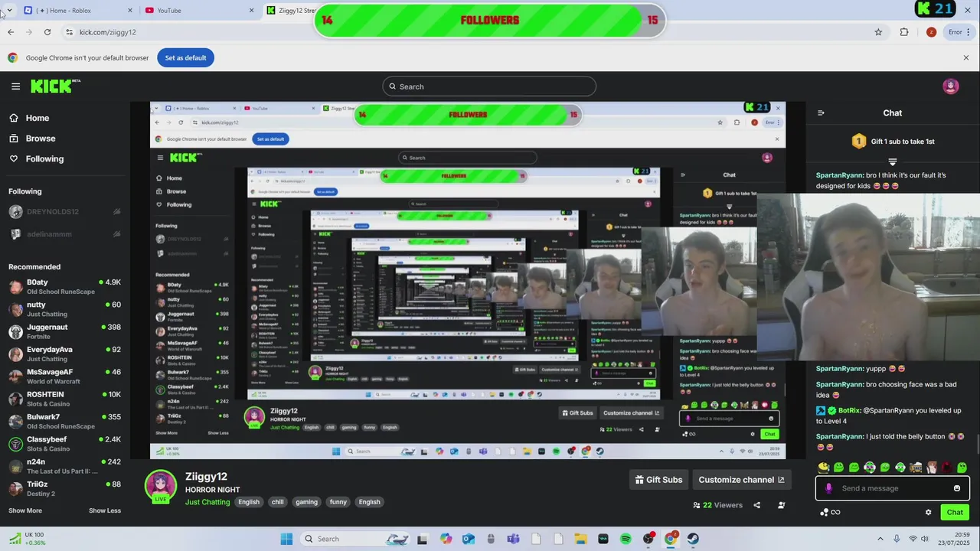
Task: Click the Send a message field
Action: coord(893,488)
